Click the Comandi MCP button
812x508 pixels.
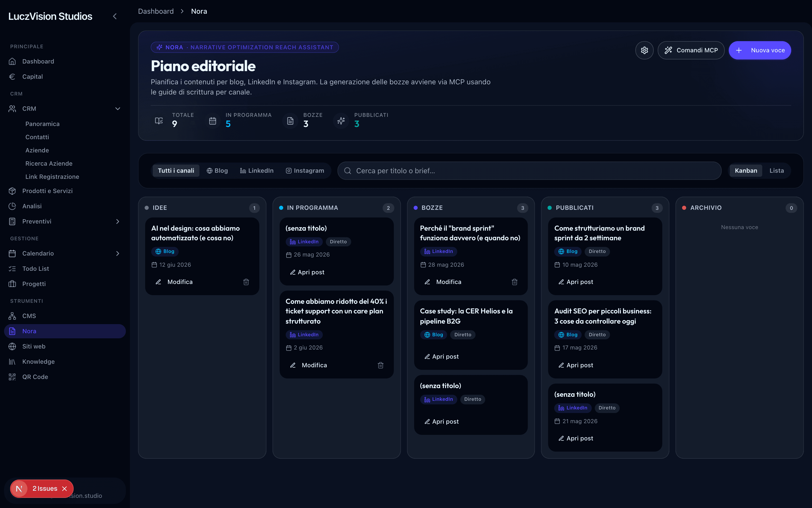tap(691, 50)
